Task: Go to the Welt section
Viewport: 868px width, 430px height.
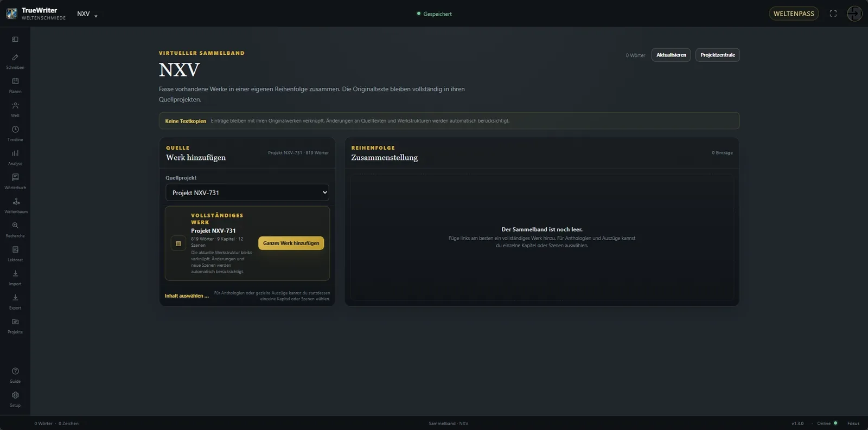Action: pos(15,109)
